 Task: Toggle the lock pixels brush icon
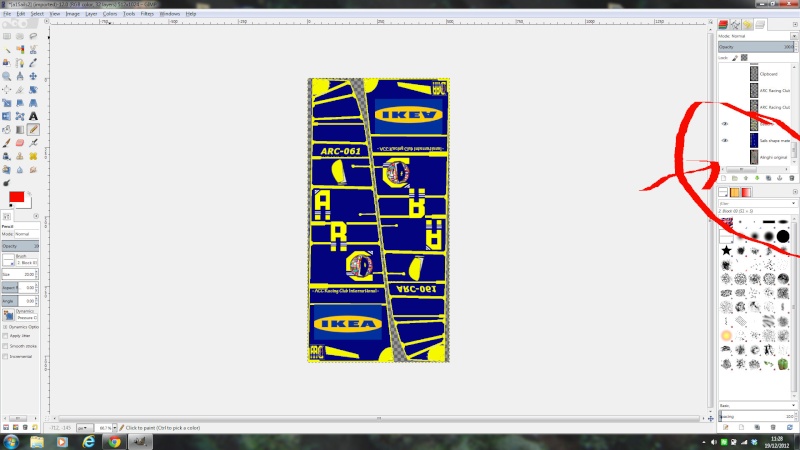[x=735, y=58]
